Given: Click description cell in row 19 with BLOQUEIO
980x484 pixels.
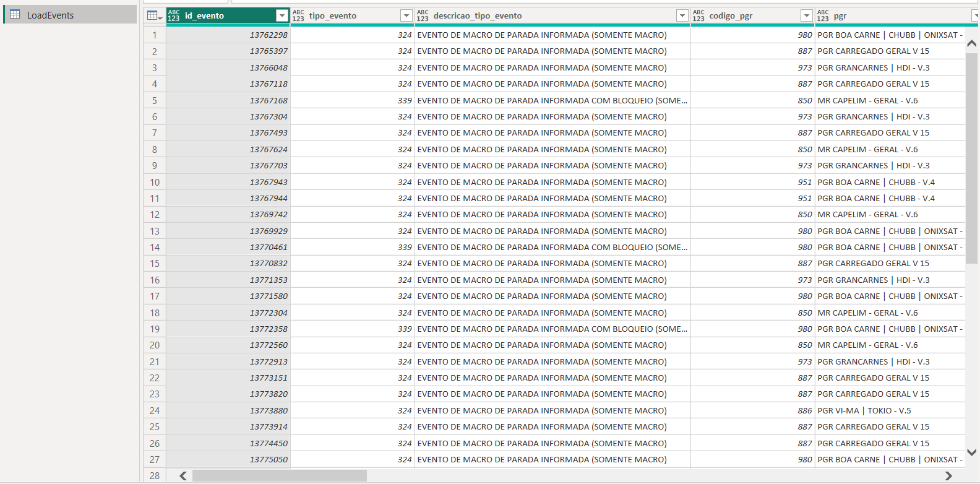Looking at the screenshot, I should point(552,329).
